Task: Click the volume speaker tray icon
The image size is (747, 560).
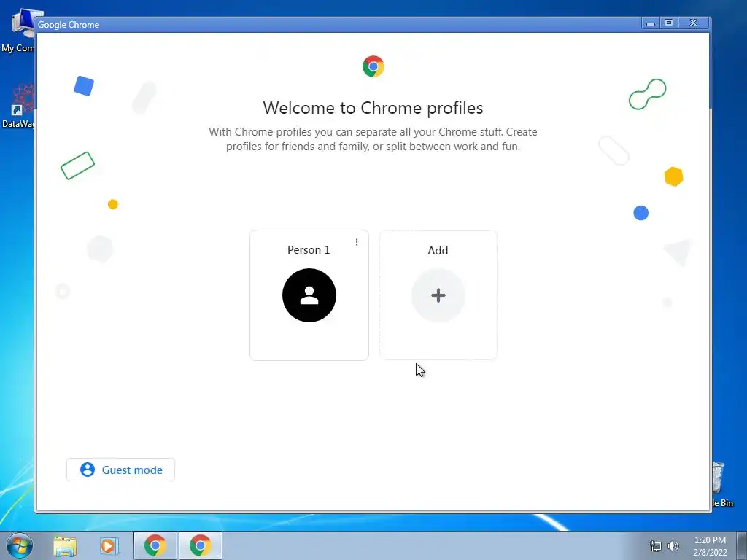Action: 673,545
